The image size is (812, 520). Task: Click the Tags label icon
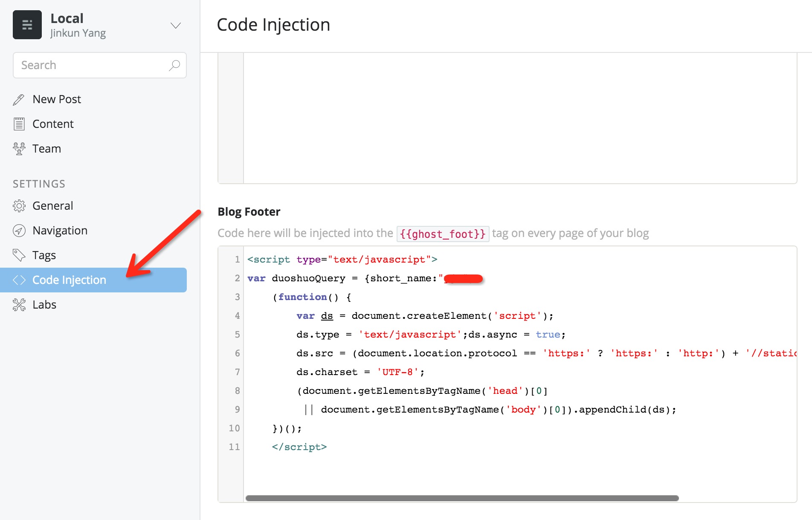point(19,255)
